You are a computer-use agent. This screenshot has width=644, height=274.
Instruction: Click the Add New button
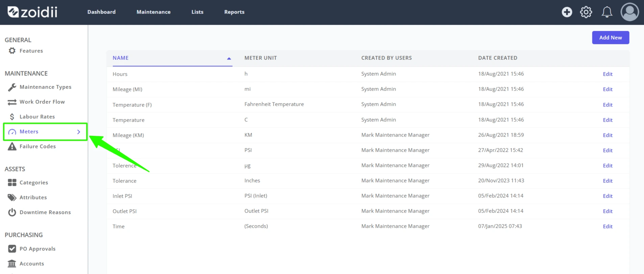pyautogui.click(x=611, y=38)
